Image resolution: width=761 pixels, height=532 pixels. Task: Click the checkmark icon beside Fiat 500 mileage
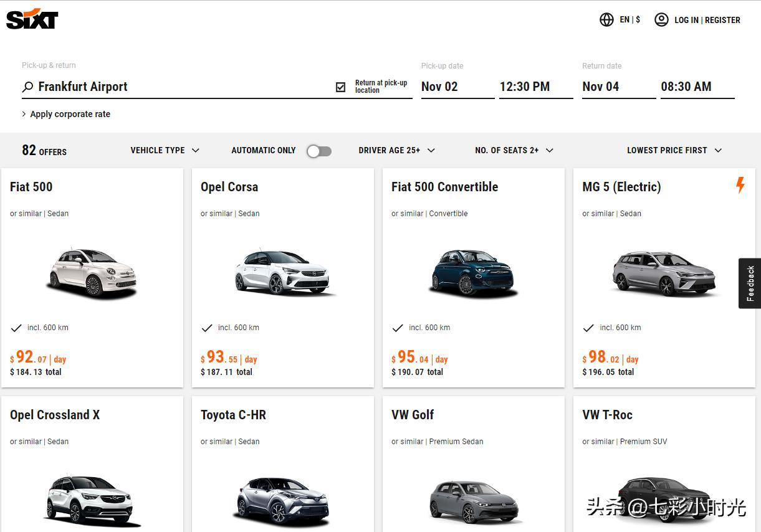[16, 328]
